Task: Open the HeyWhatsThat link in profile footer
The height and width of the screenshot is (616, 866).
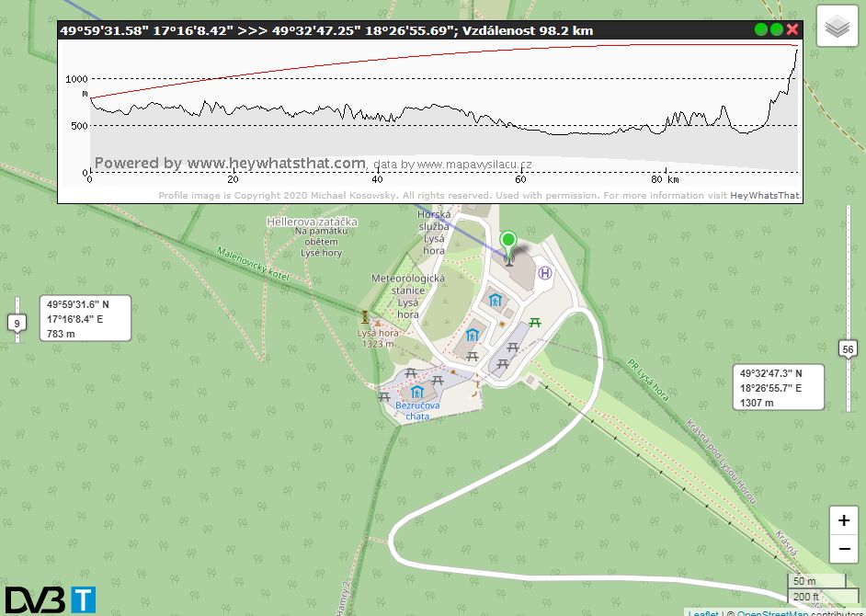Action: [x=767, y=196]
